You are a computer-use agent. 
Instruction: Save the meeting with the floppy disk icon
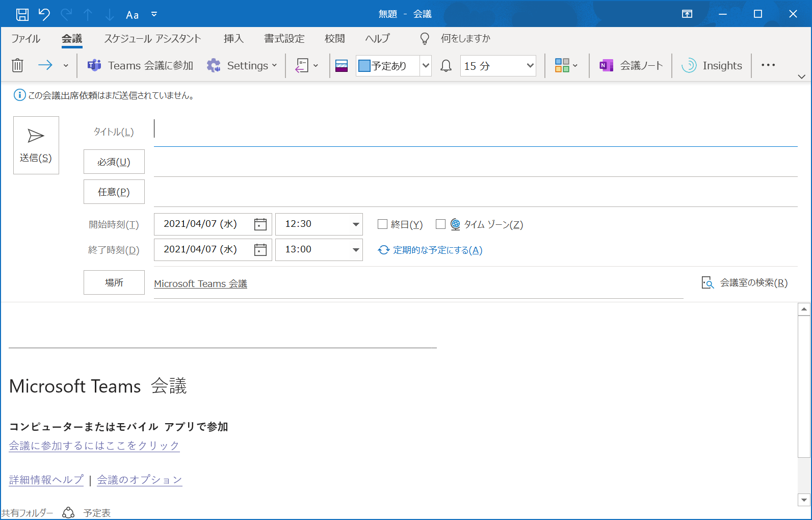click(x=22, y=14)
